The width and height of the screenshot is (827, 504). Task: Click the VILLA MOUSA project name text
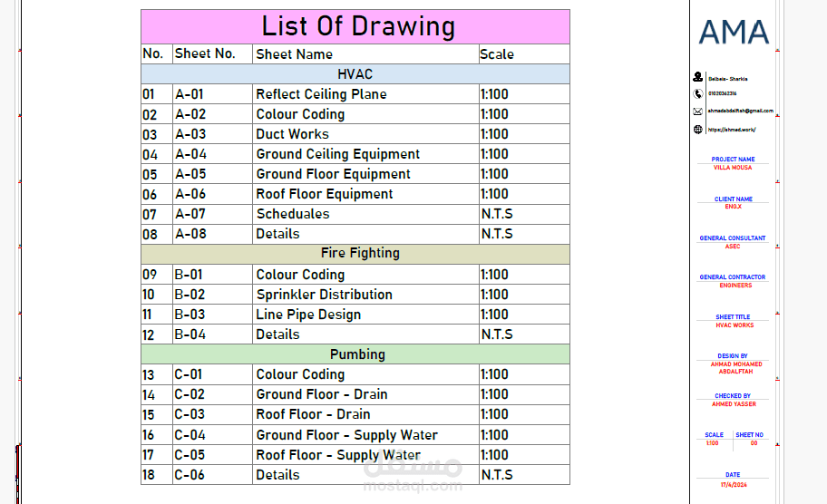coord(733,168)
